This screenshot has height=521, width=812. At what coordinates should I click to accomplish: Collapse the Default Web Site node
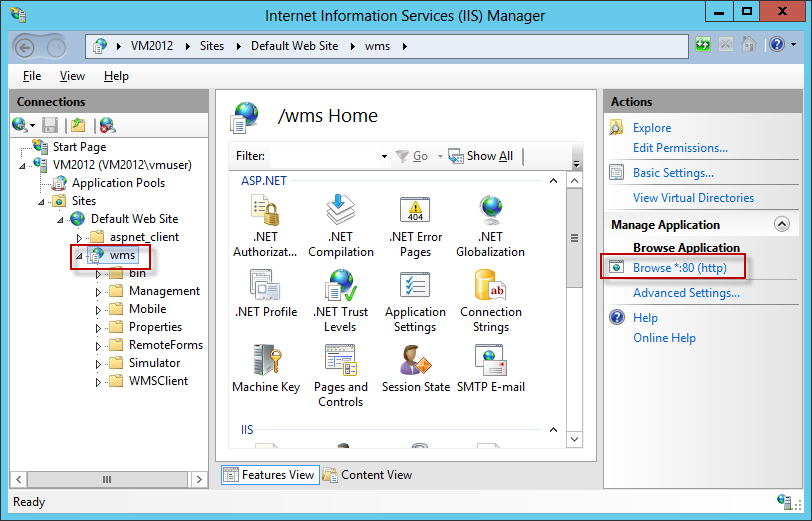61,220
